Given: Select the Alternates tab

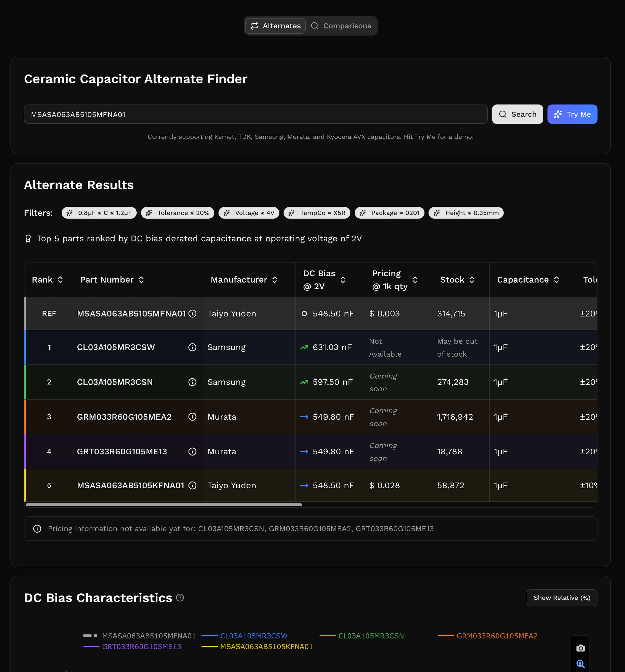Looking at the screenshot, I should 276,26.
